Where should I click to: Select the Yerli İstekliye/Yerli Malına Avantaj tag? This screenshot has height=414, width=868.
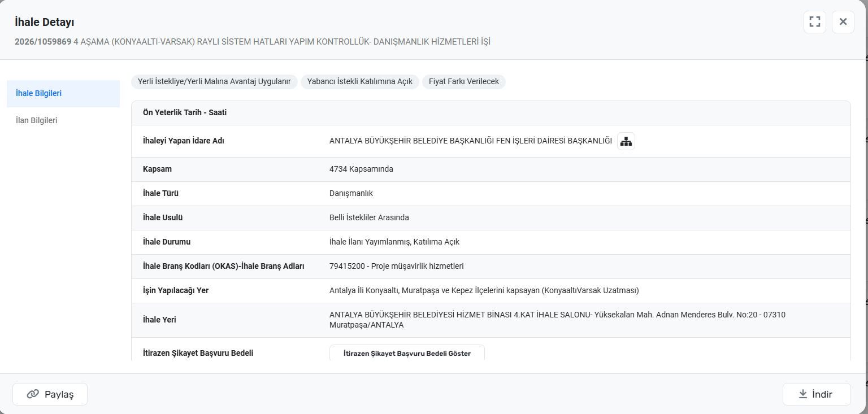click(214, 81)
